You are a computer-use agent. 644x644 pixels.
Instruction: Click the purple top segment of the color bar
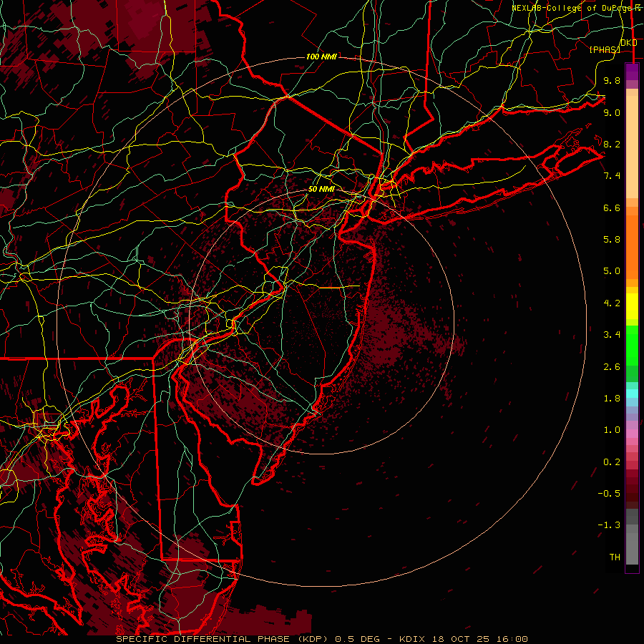pos(632,72)
